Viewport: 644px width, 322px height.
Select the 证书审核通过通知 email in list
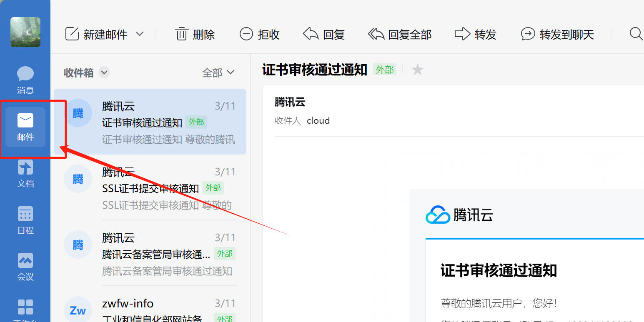coord(150,122)
